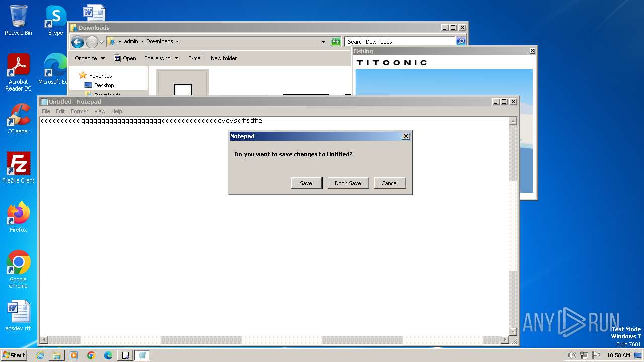Select the Word document icon behind Downloads window
The image size is (644, 362).
(94, 13)
